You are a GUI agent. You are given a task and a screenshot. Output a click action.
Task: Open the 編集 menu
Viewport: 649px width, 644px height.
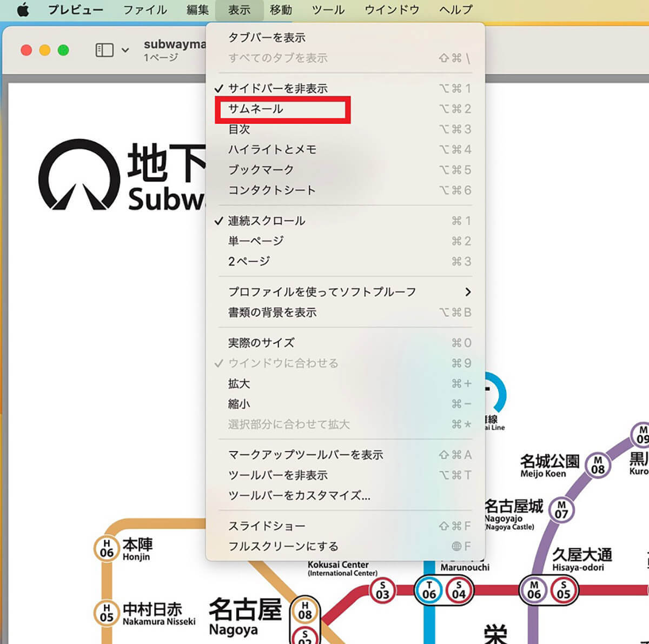click(197, 10)
